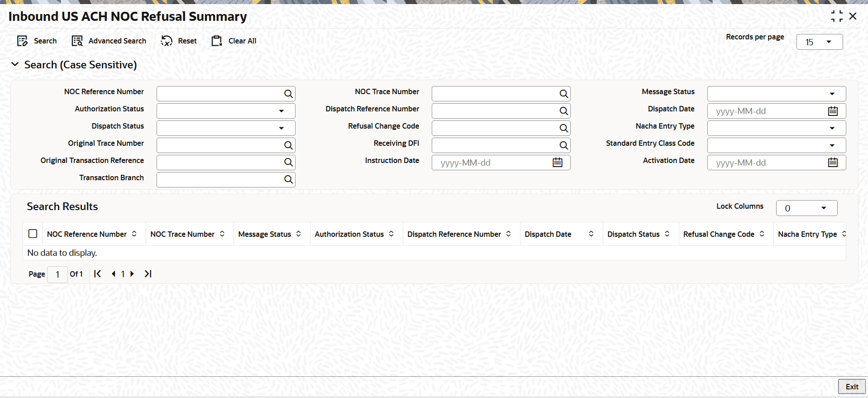868x398 pixels.
Task: Sort by Authorization Status column
Action: click(391, 234)
